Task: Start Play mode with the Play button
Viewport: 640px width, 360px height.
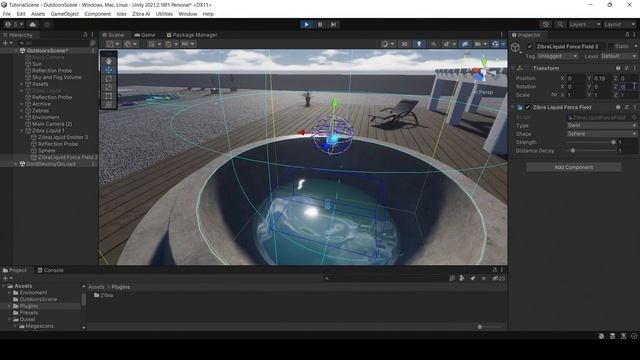Action: pos(307,24)
